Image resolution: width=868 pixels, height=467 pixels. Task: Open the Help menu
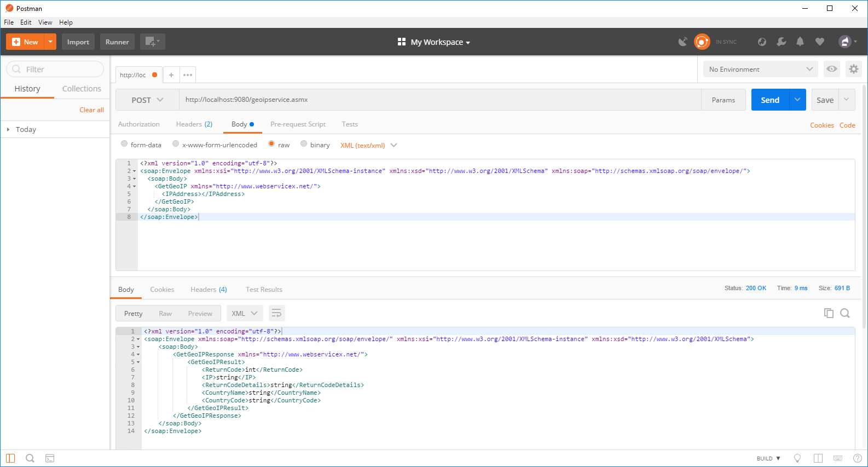pyautogui.click(x=66, y=22)
